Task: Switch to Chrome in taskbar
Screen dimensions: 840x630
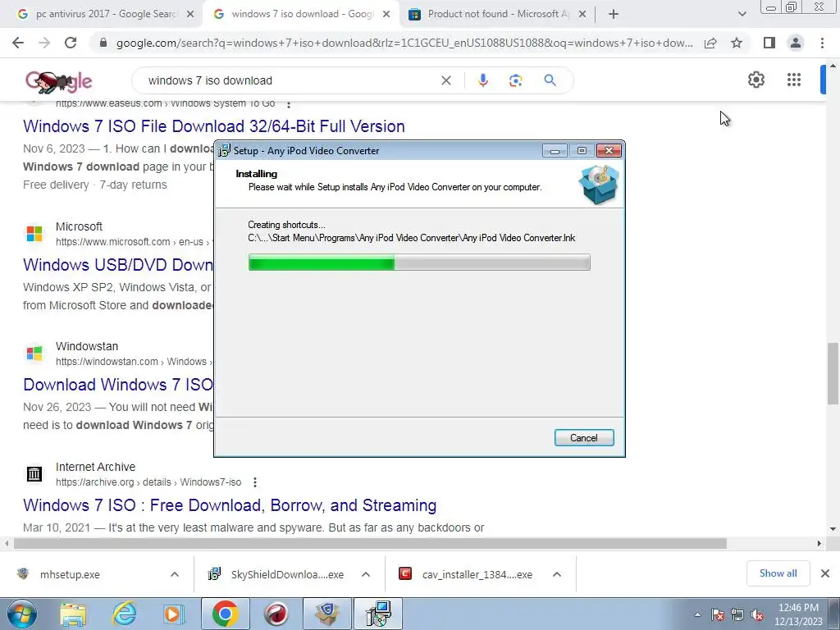Action: coord(225,614)
